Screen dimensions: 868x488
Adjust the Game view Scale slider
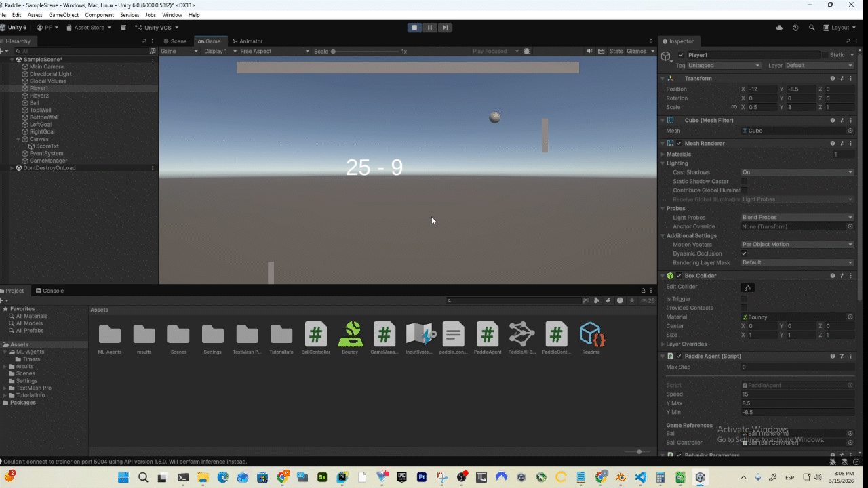pos(365,52)
